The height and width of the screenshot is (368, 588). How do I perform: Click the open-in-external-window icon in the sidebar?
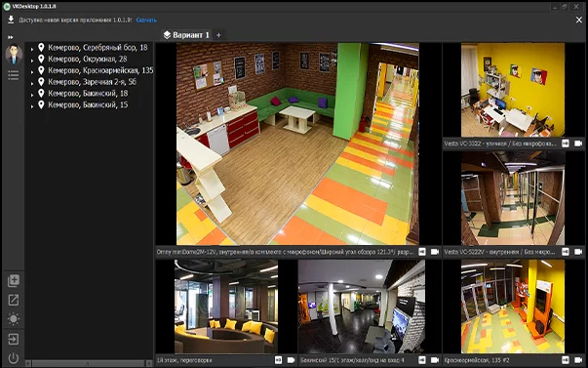point(14,300)
